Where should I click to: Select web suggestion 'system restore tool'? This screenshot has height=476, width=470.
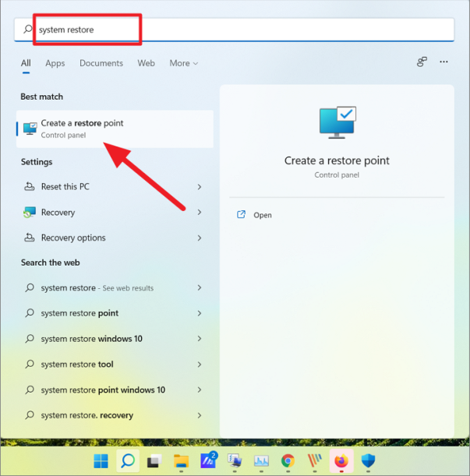pyautogui.click(x=115, y=364)
